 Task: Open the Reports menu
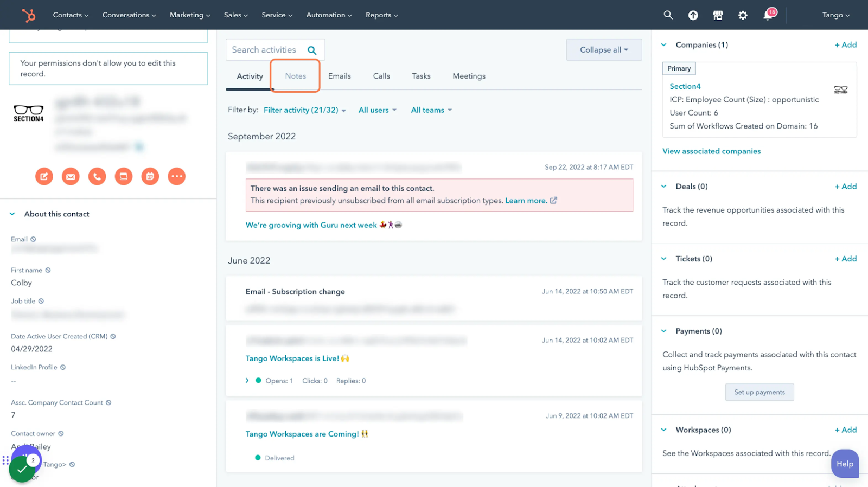pyautogui.click(x=382, y=15)
